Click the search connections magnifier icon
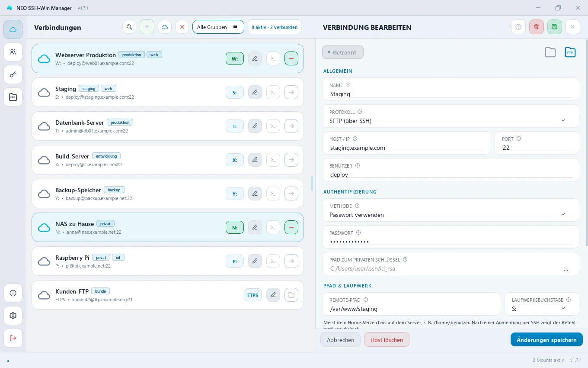588x368 pixels. point(129,27)
